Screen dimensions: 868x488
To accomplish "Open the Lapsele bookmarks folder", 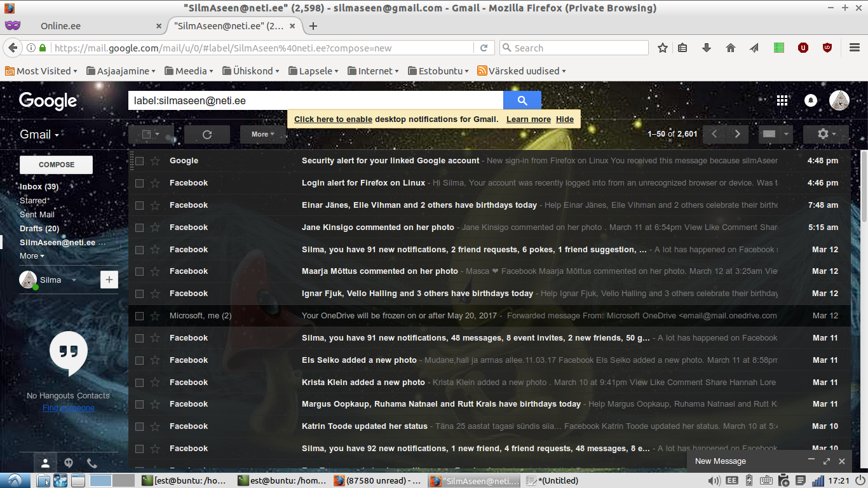I will click(x=313, y=71).
